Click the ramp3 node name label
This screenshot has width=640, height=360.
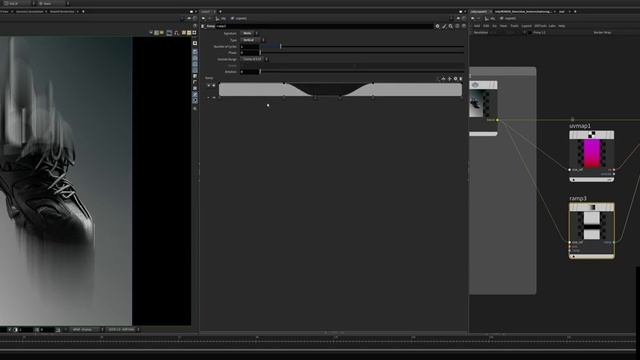pos(578,198)
